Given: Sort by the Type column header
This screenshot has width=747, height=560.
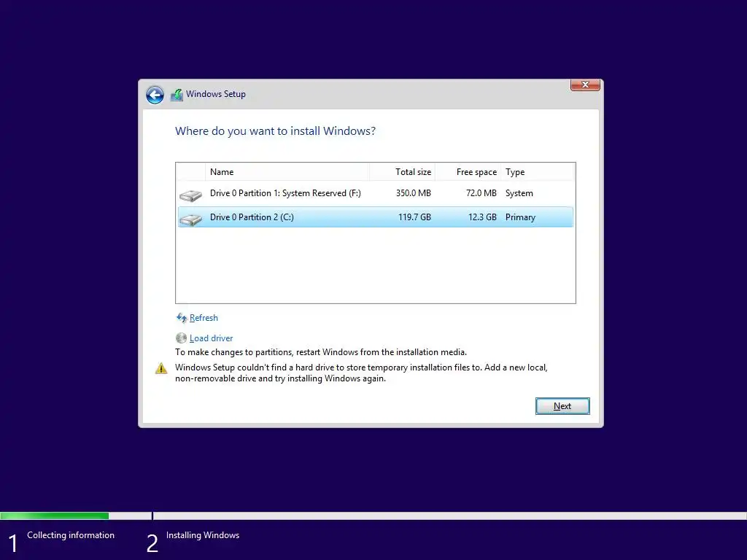Looking at the screenshot, I should click(x=538, y=172).
